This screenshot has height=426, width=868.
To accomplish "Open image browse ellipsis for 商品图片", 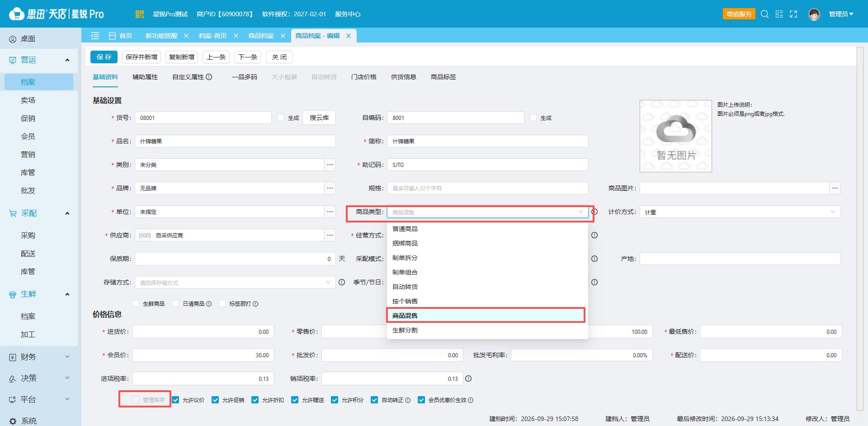I will pos(835,188).
